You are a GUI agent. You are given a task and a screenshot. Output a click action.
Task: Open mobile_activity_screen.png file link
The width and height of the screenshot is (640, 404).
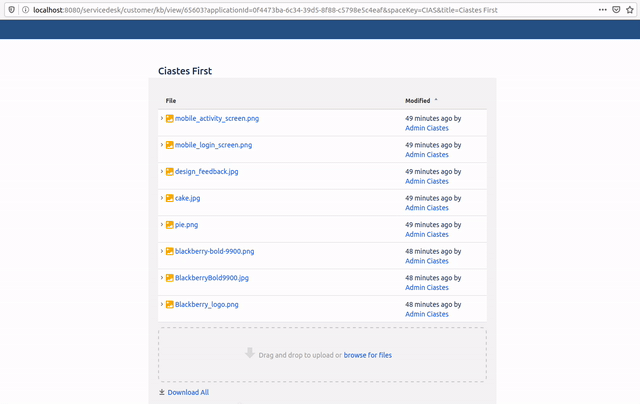click(x=217, y=119)
